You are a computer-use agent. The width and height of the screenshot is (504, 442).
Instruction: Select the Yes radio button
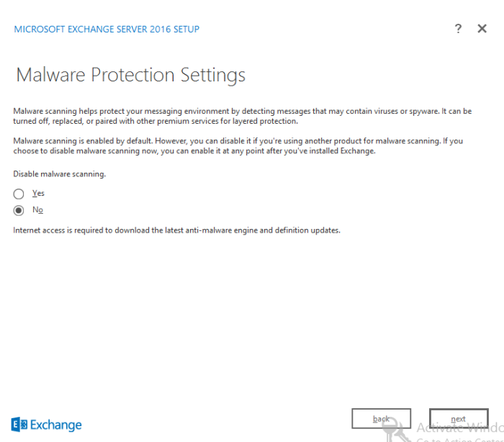coord(19,194)
